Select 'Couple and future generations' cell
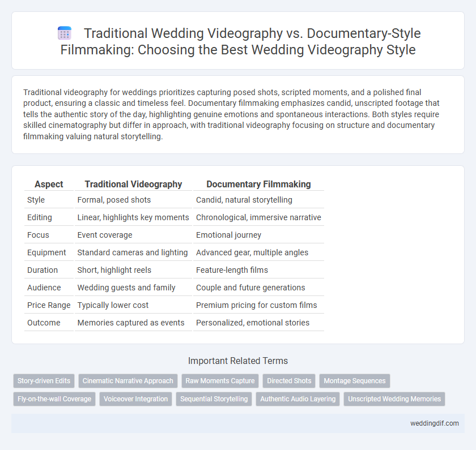 pos(258,288)
